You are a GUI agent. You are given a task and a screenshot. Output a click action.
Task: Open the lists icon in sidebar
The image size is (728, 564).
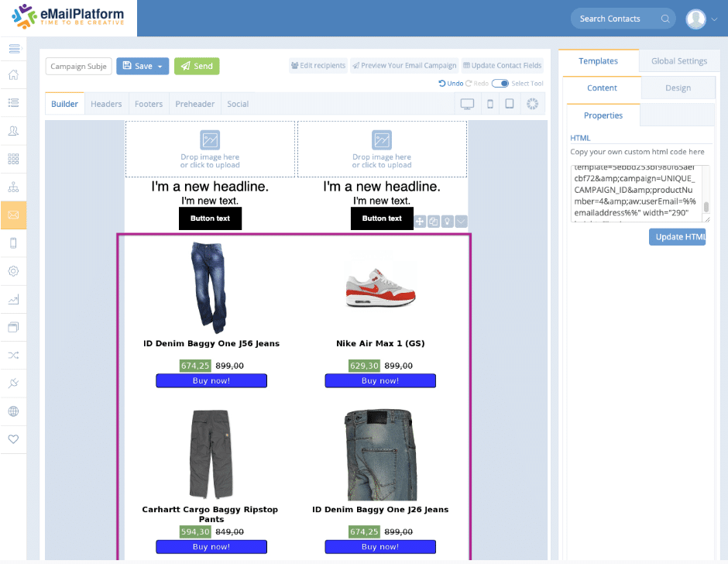click(13, 103)
